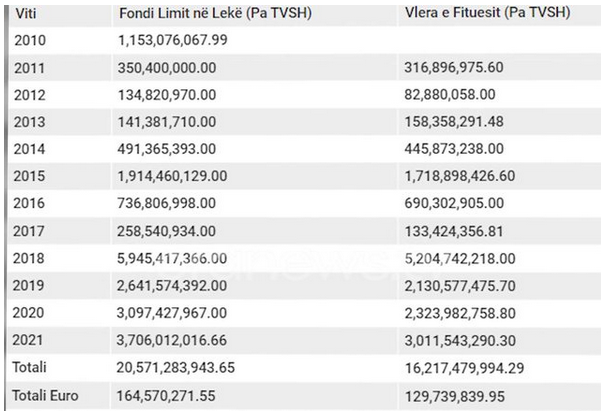
Task: Select the 2010 year cell
Action: click(x=31, y=39)
